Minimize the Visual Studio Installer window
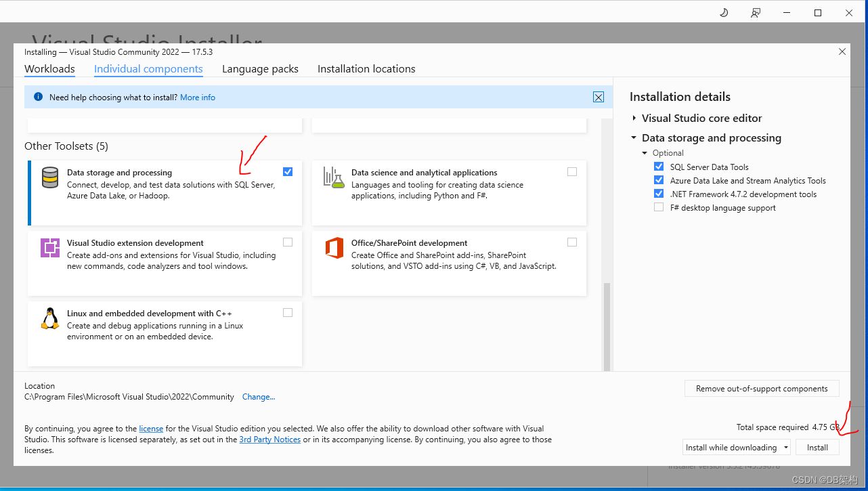This screenshot has width=868, height=491. (x=787, y=12)
